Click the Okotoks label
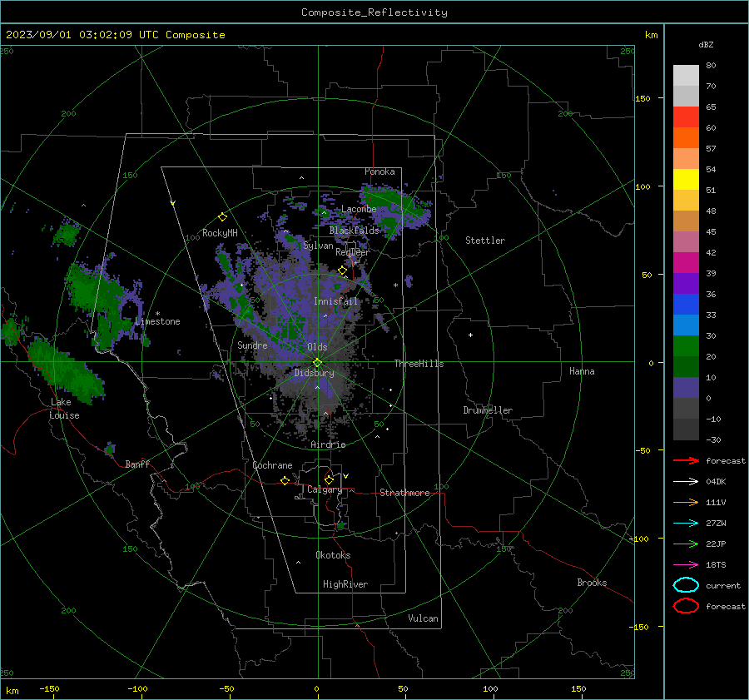749x700 pixels. [333, 555]
